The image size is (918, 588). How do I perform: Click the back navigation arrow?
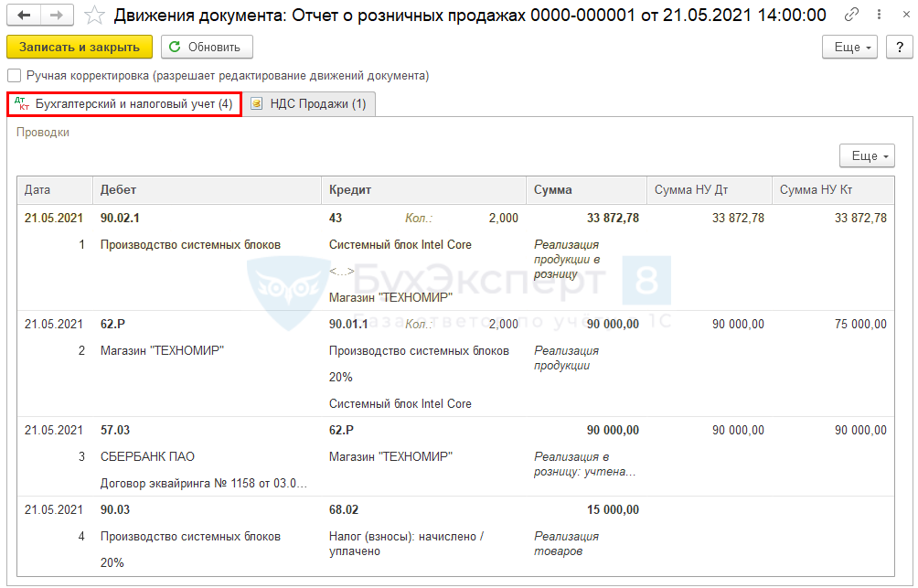point(24,16)
